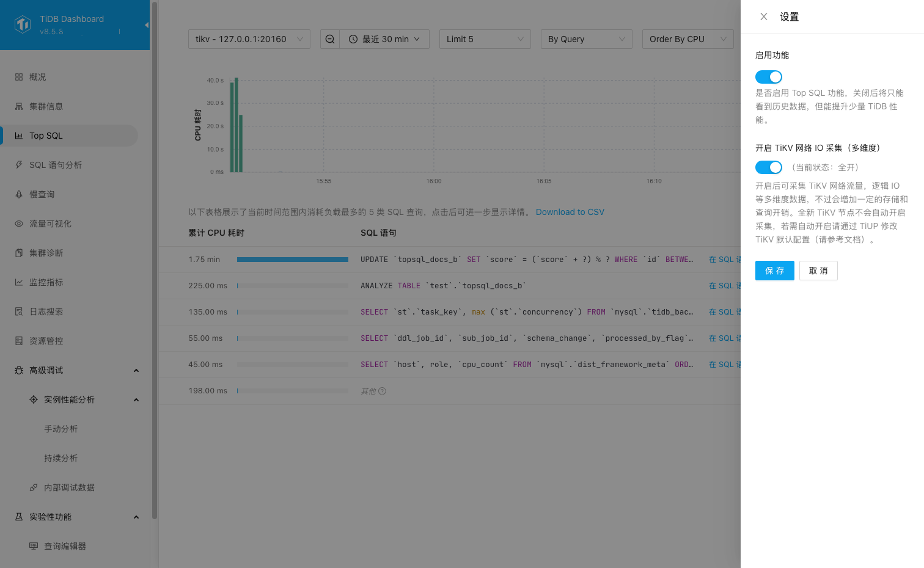
Task: Click the Download to CSV link
Action: [570, 211]
